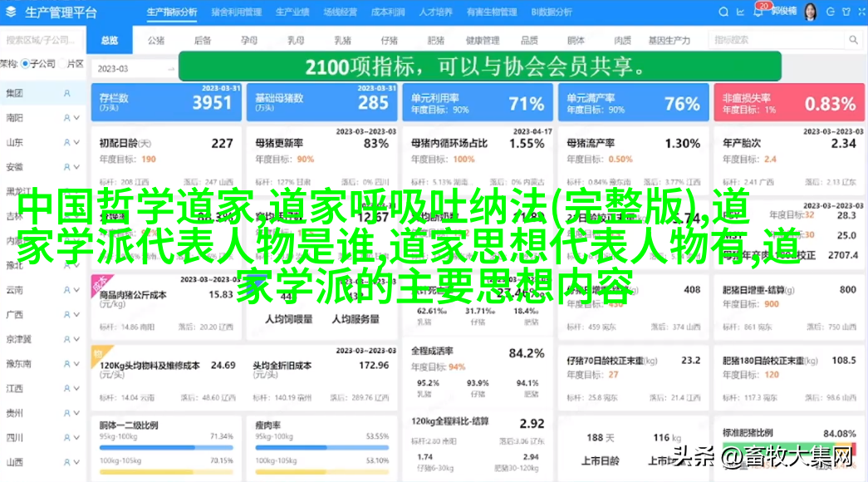The image size is (868, 482).
Task: Click the person icon beside 集团
Action: point(67,94)
